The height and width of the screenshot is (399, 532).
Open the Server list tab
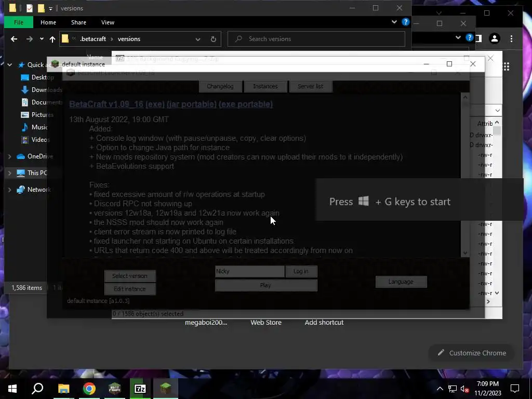(311, 86)
